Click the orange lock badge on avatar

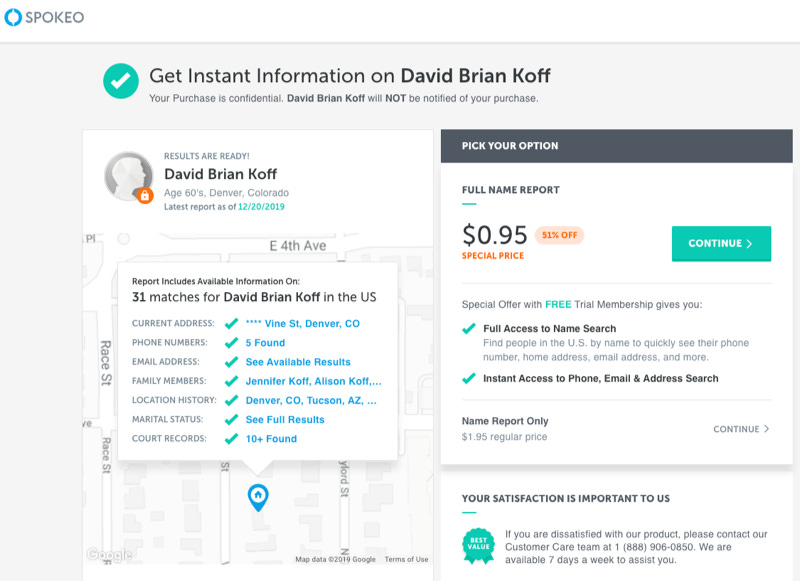pyautogui.click(x=145, y=195)
